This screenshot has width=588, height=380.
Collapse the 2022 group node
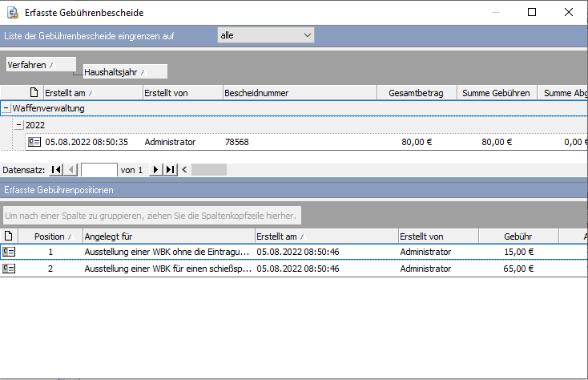pos(18,125)
